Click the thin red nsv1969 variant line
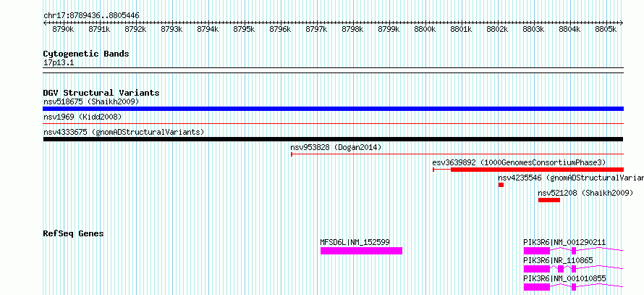The image size is (644, 295). coord(333,123)
